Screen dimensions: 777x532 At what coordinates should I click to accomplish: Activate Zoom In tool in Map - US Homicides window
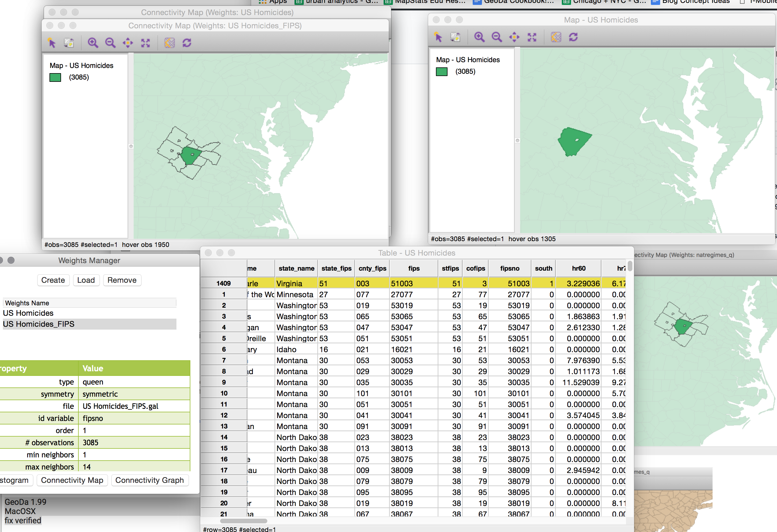tap(479, 37)
